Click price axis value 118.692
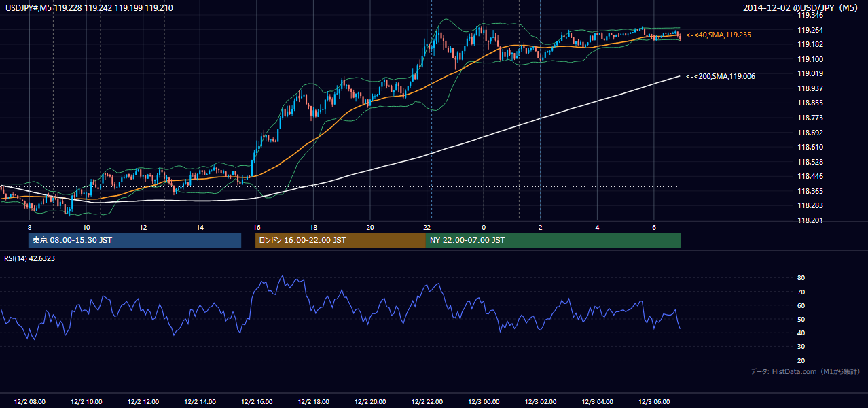868x408 pixels. click(810, 133)
